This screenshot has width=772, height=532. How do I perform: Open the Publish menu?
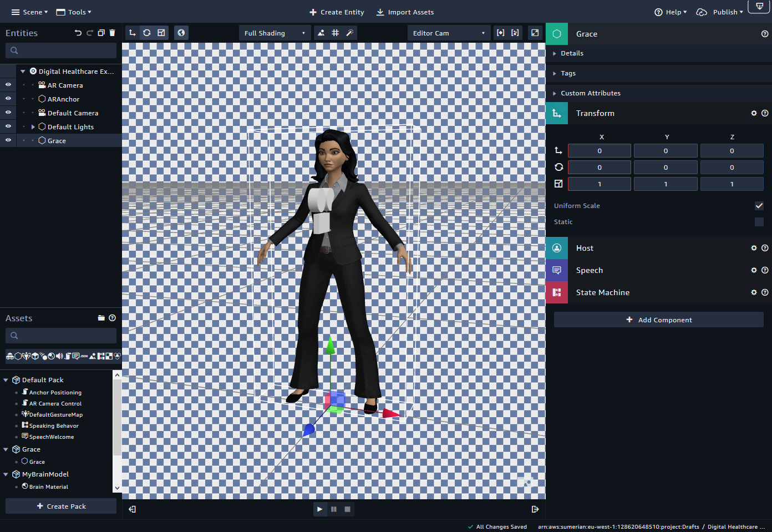pos(720,12)
